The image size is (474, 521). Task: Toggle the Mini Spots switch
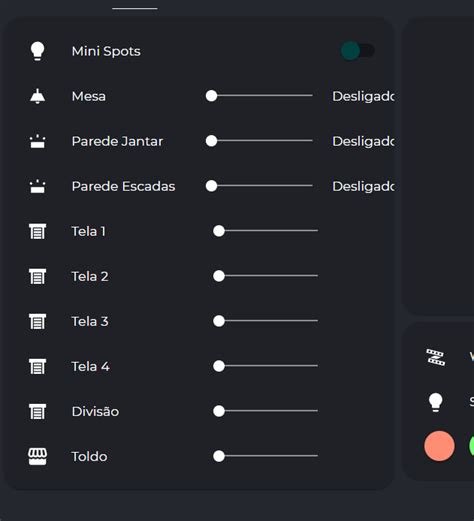357,51
